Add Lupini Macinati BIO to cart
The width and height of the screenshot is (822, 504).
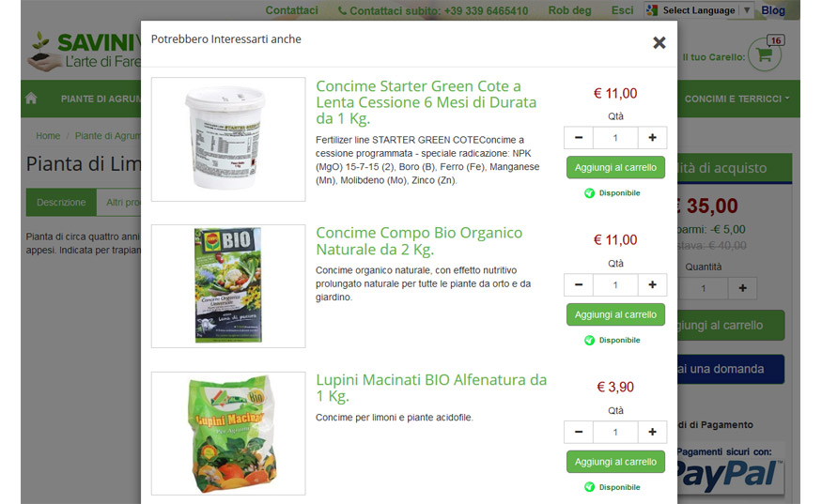coord(615,462)
